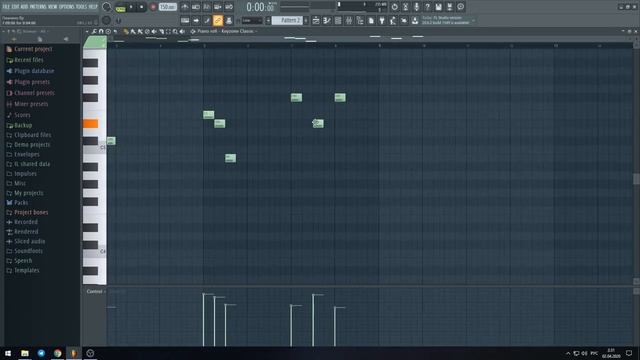Open Telegram from the taskbar
This screenshot has width=640, height=360.
41,353
